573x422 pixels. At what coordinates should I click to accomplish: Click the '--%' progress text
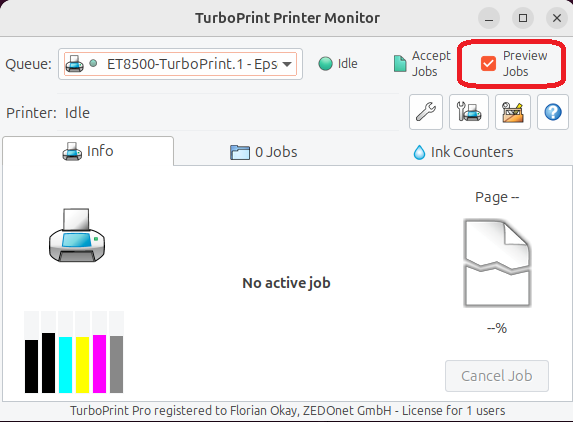point(497,328)
